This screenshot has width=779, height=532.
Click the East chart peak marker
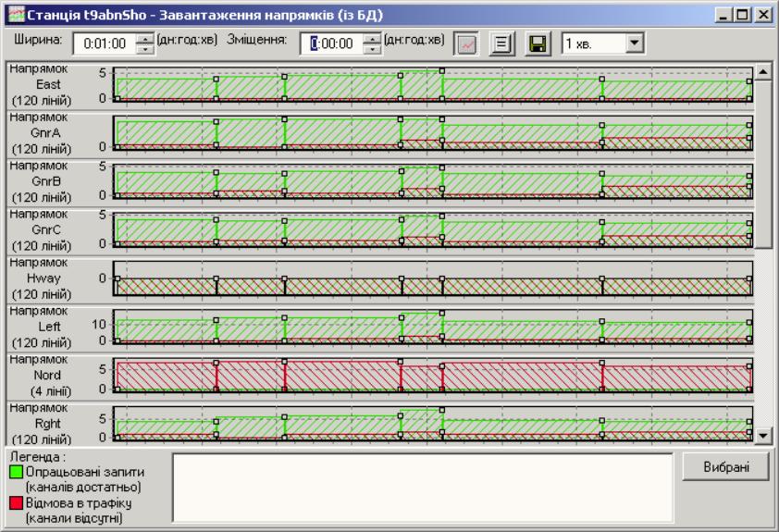point(442,71)
